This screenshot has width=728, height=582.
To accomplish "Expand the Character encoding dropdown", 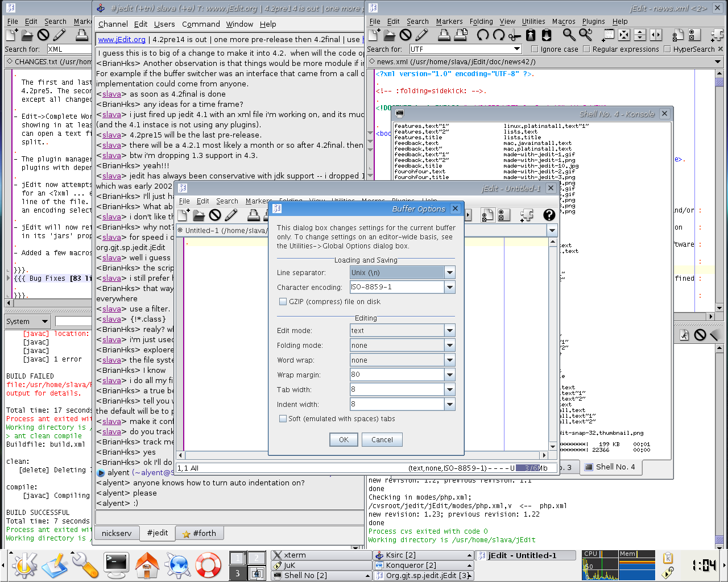I will 450,288.
